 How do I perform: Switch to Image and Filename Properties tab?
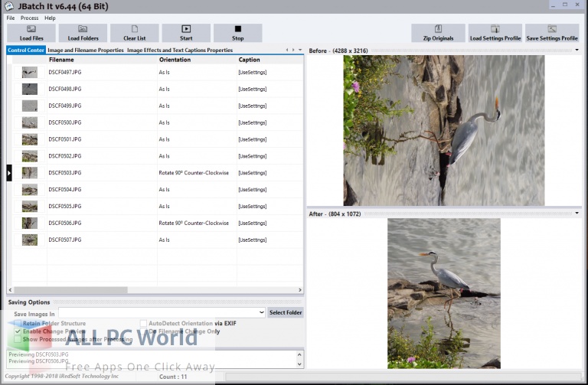(x=86, y=50)
